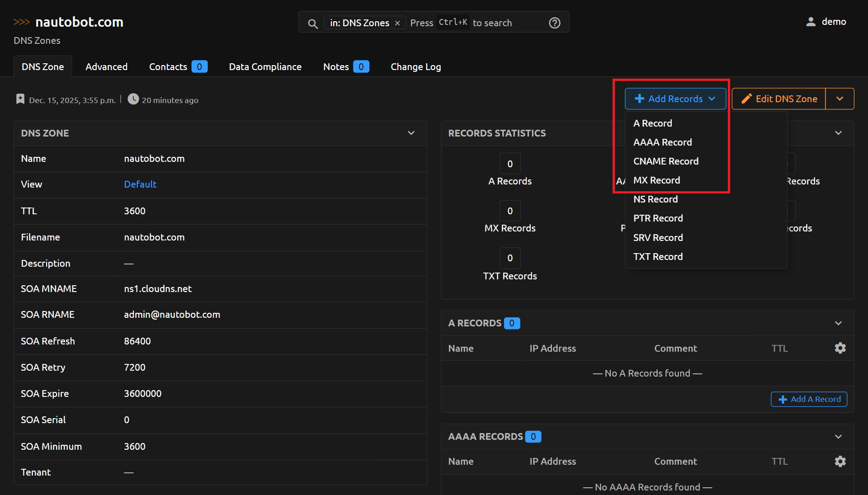The height and width of the screenshot is (495, 868).
Task: Open the Default view link
Action: (x=140, y=184)
